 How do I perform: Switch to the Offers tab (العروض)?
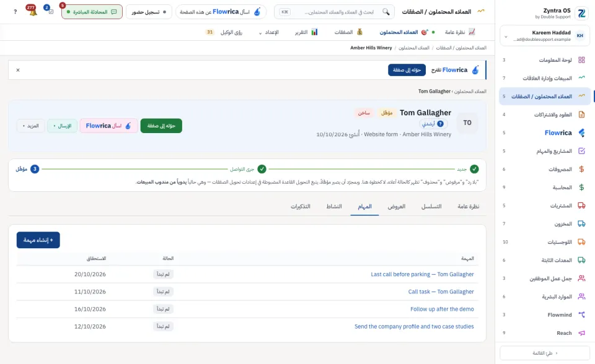tap(397, 206)
